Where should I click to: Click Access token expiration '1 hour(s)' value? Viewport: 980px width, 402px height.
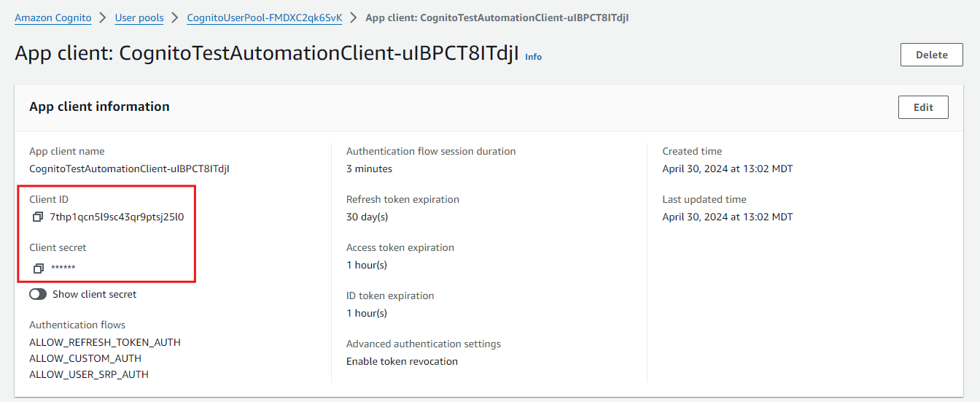pyautogui.click(x=367, y=265)
